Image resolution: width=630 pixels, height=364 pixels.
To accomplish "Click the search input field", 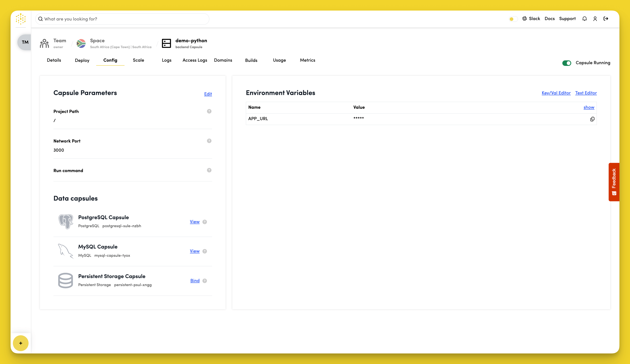I will pos(122,19).
